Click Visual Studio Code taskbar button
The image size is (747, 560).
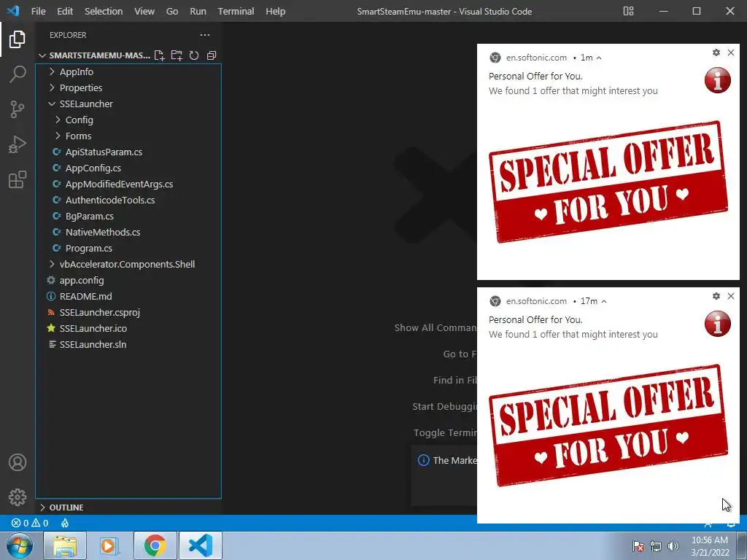pos(200,545)
